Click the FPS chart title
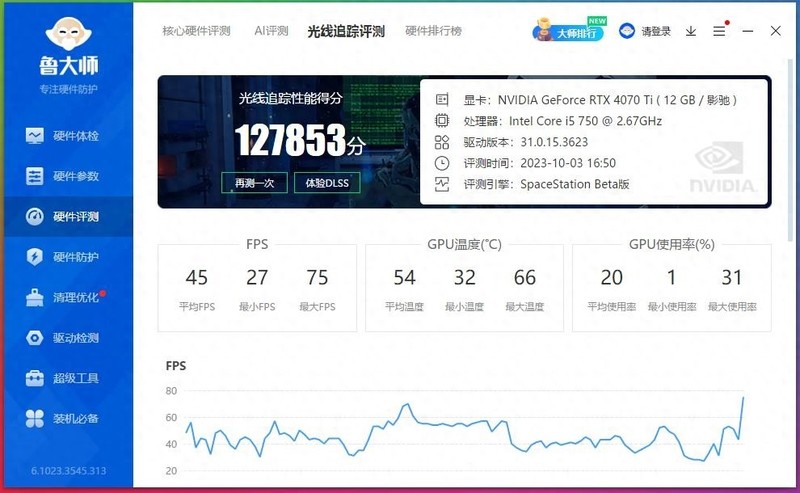This screenshot has height=493, width=800. (176, 366)
